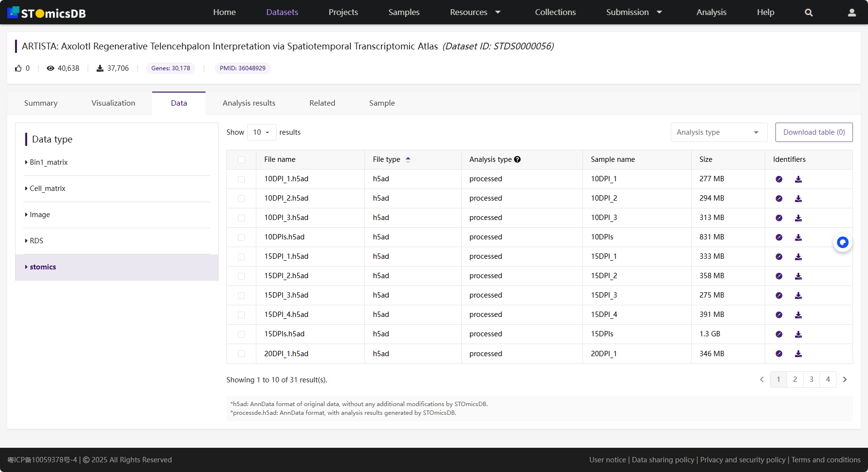Switch to the Sample tab

tap(382, 103)
